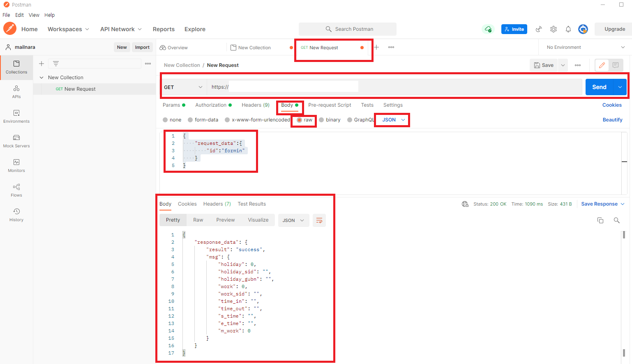Open the Environments sidebar panel
This screenshot has width=632, height=364.
click(x=16, y=117)
